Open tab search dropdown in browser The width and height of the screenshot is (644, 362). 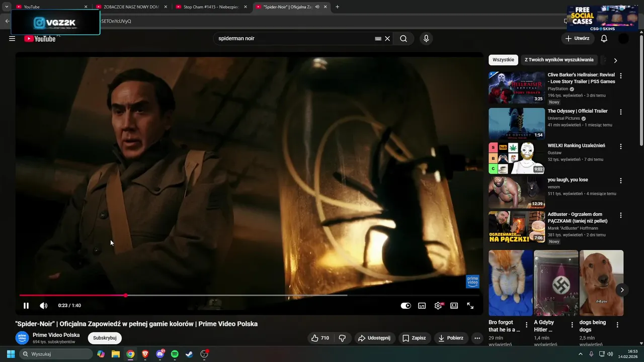coord(7,7)
